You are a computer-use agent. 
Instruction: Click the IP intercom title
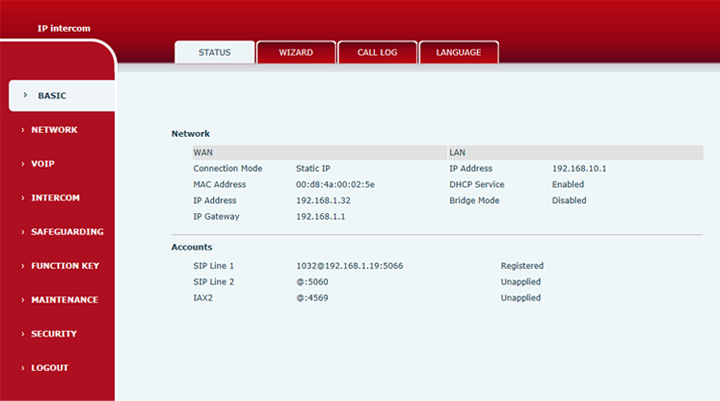pos(64,28)
